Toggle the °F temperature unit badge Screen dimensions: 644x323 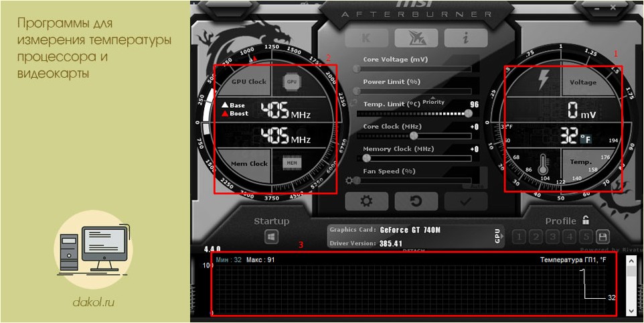coord(586,139)
